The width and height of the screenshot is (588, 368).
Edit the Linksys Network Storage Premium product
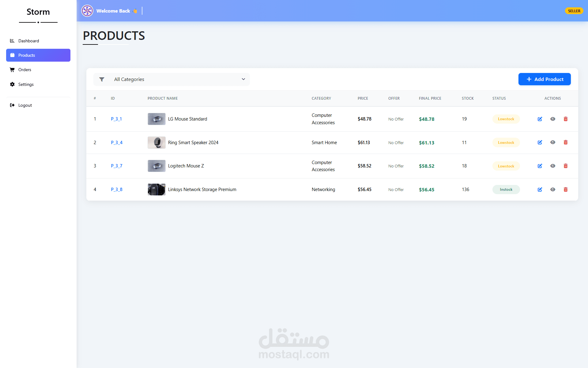tap(540, 190)
